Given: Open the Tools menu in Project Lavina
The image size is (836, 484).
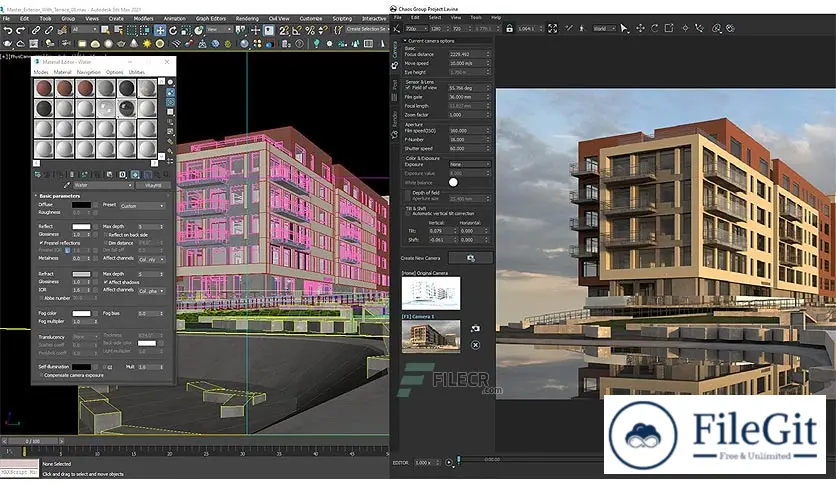Looking at the screenshot, I should click(476, 18).
